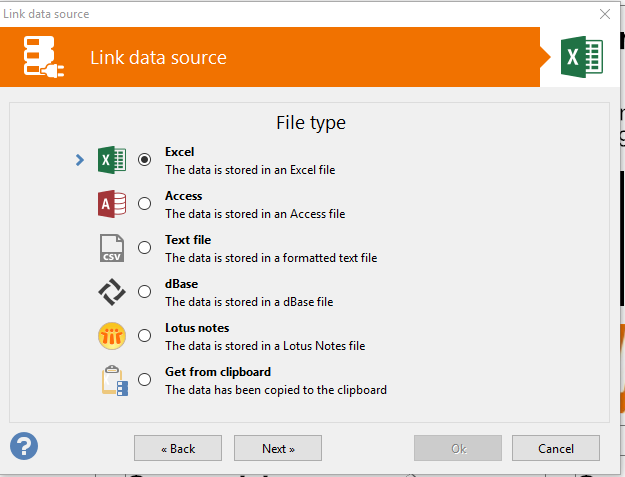Go to the next step with Next »
The height and width of the screenshot is (477, 625).
[278, 448]
